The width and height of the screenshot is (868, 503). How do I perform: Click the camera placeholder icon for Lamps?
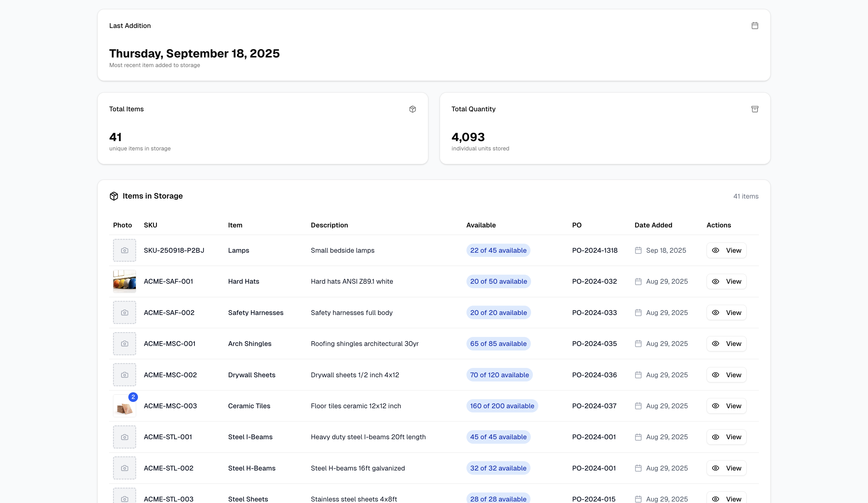(x=124, y=250)
